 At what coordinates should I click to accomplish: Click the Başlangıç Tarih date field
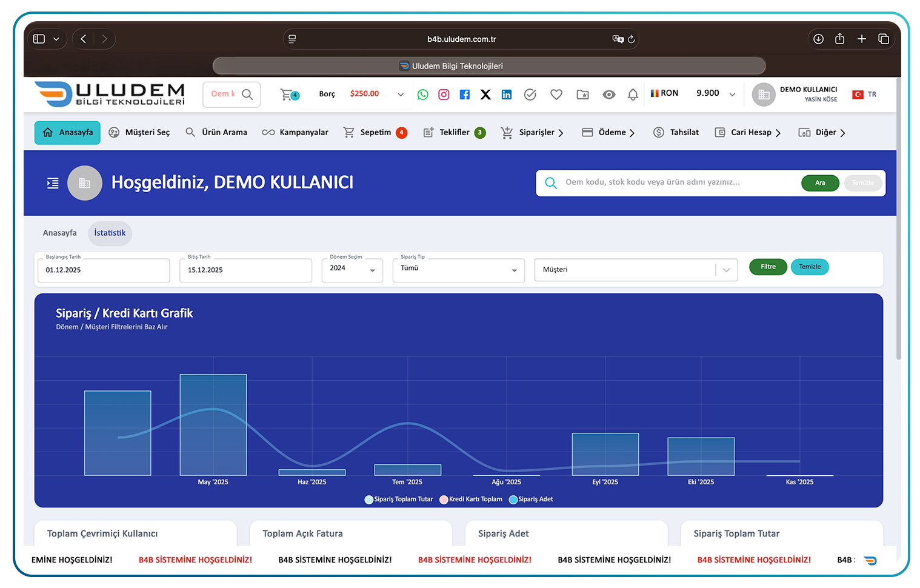tap(104, 270)
